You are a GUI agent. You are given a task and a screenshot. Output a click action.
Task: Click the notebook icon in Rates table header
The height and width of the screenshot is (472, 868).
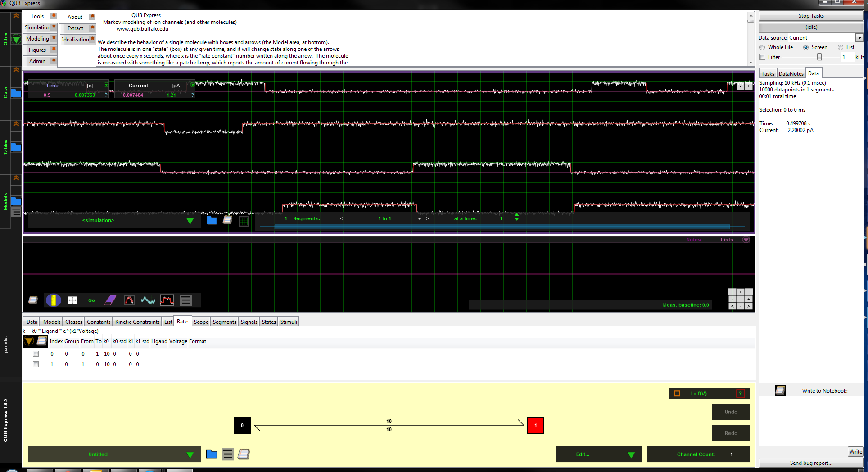pyautogui.click(x=41, y=341)
